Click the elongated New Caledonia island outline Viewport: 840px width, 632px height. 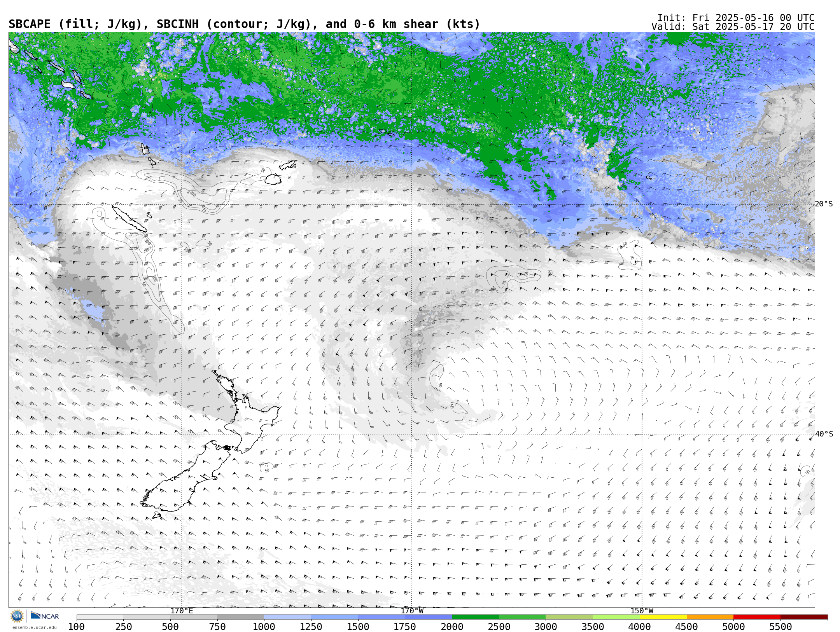coord(129,219)
